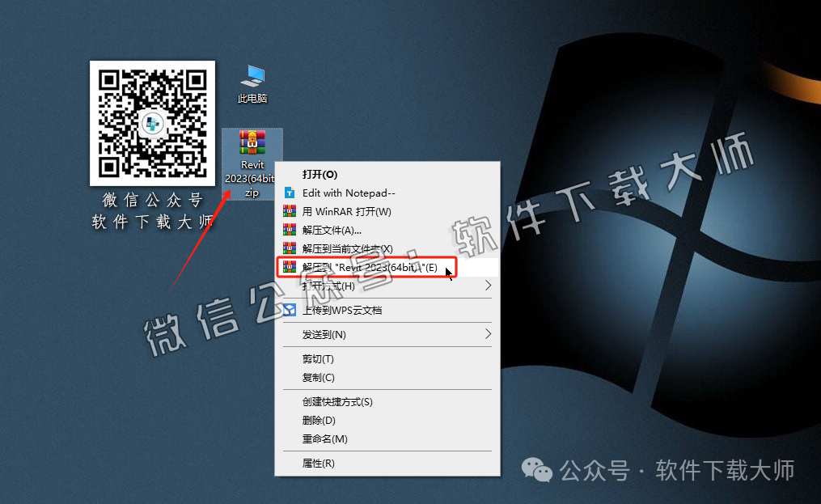Open 属性(R) for the zip file
Image resolution: width=821 pixels, height=504 pixels.
(317, 463)
